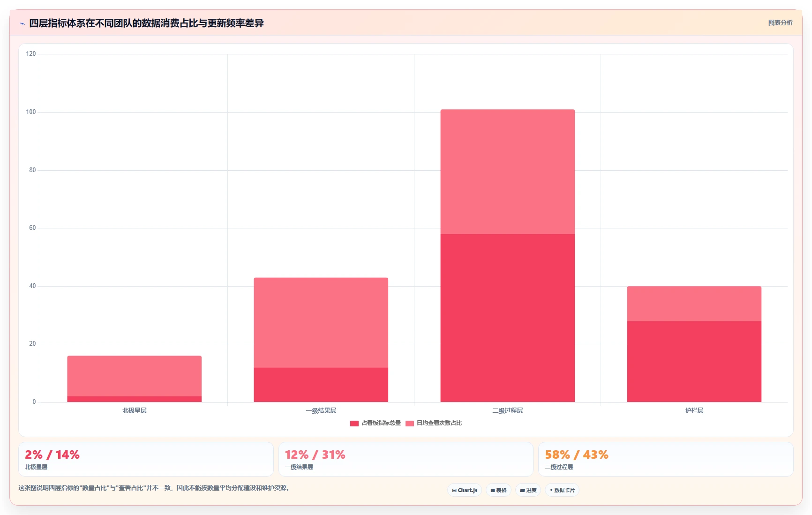Toggle the 占看板指标总量 legend swatch
Image resolution: width=812 pixels, height=515 pixels.
pos(354,424)
